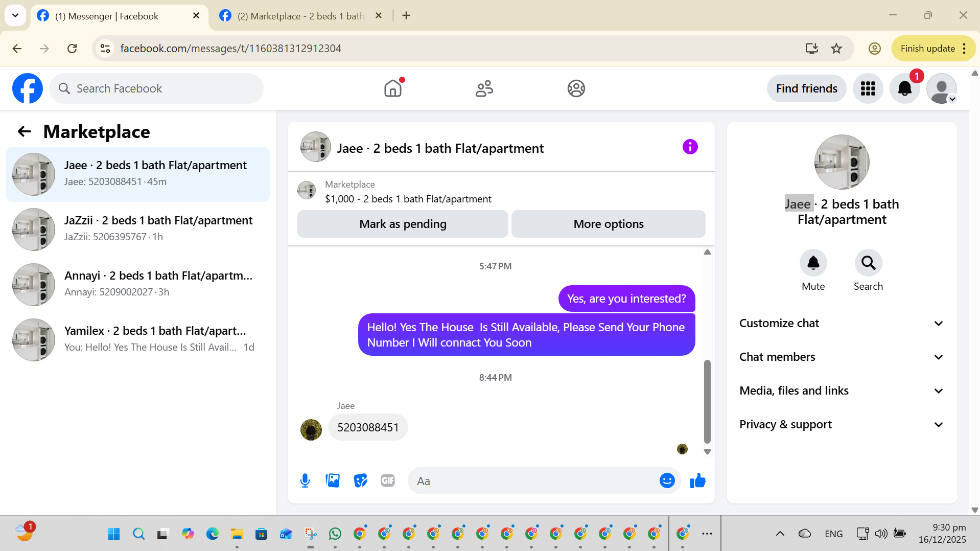980x551 pixels.
Task: Click the Jaee message 5203088451
Action: coord(368,427)
